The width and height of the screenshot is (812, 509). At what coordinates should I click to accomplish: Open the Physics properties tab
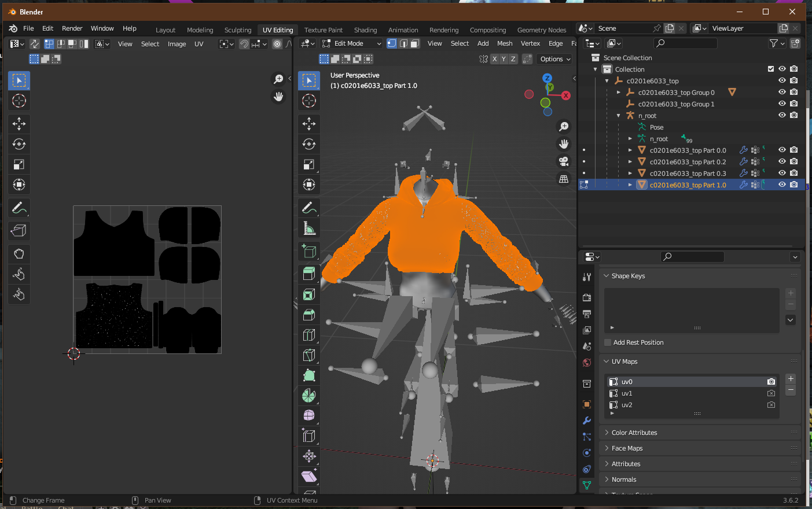(587, 453)
